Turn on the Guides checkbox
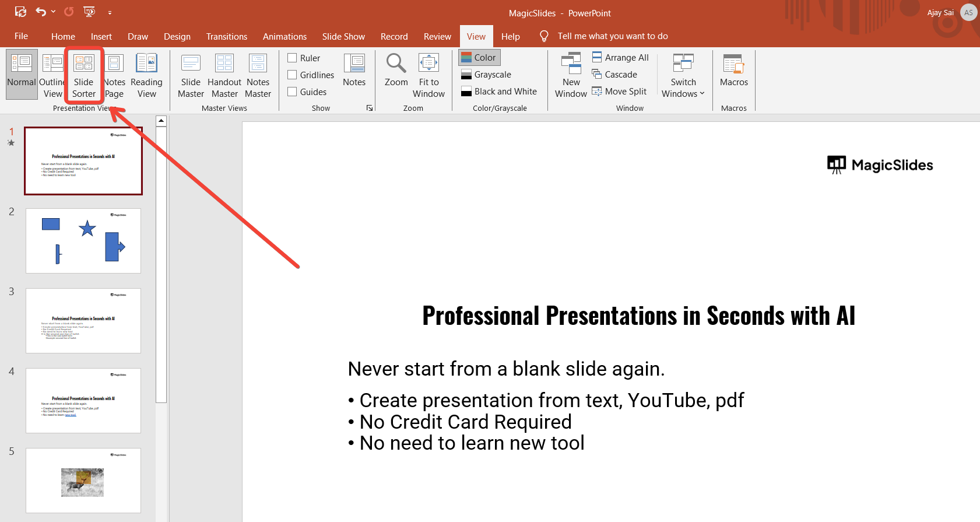Image resolution: width=980 pixels, height=522 pixels. pyautogui.click(x=293, y=92)
